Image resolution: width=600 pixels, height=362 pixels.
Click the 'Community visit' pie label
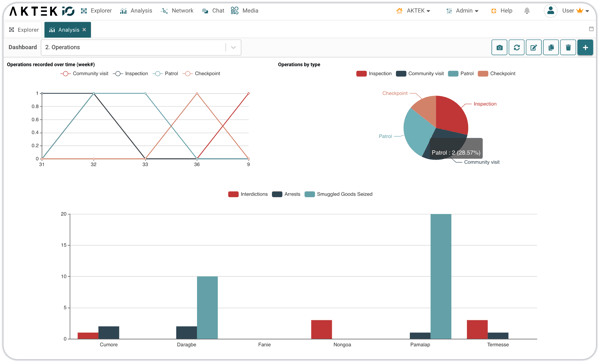(482, 162)
